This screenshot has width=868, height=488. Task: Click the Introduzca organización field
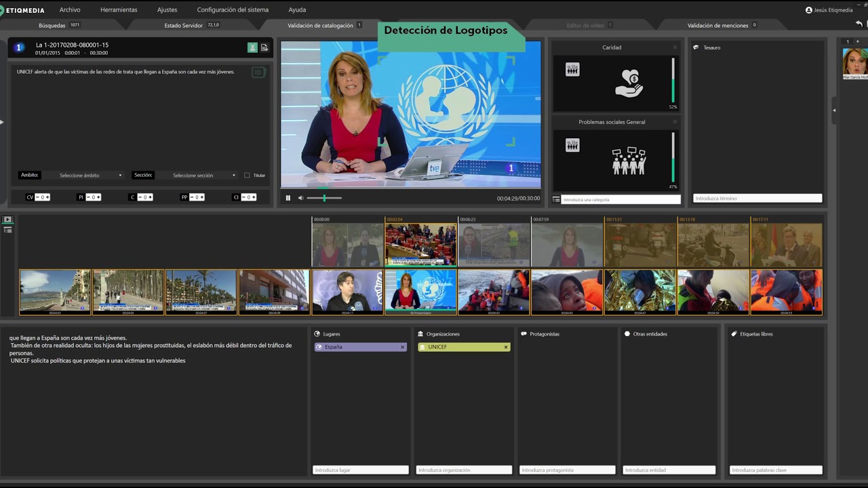coord(464,470)
